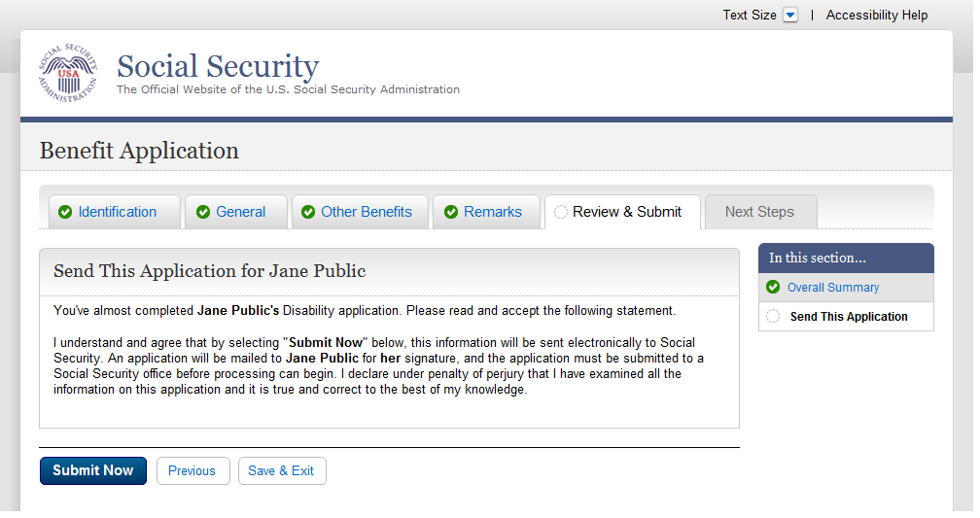The width and height of the screenshot is (980, 518).
Task: Open the Text Size dropdown arrow
Action: (x=790, y=15)
